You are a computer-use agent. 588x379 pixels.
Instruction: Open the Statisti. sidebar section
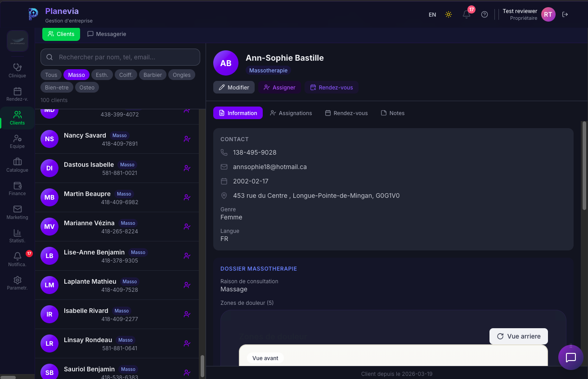pyautogui.click(x=17, y=236)
